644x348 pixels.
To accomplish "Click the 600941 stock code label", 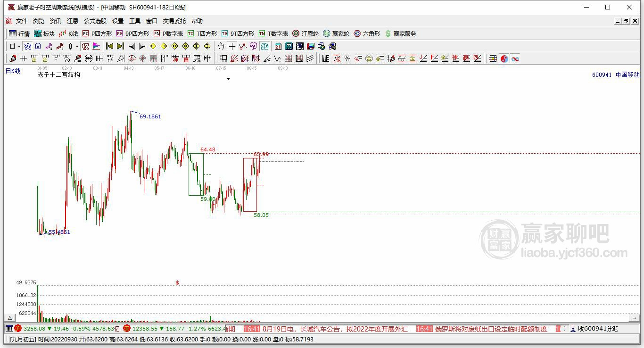I will click(x=602, y=75).
